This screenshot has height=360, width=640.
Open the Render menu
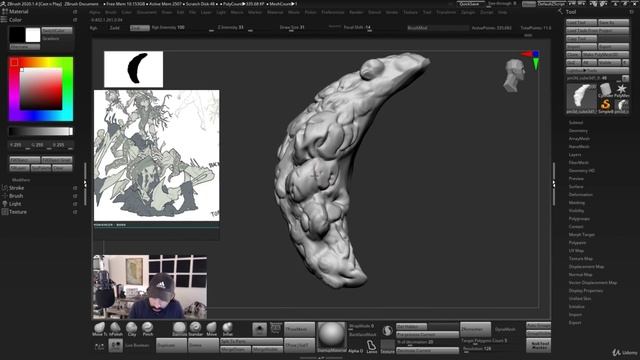pos(356,12)
